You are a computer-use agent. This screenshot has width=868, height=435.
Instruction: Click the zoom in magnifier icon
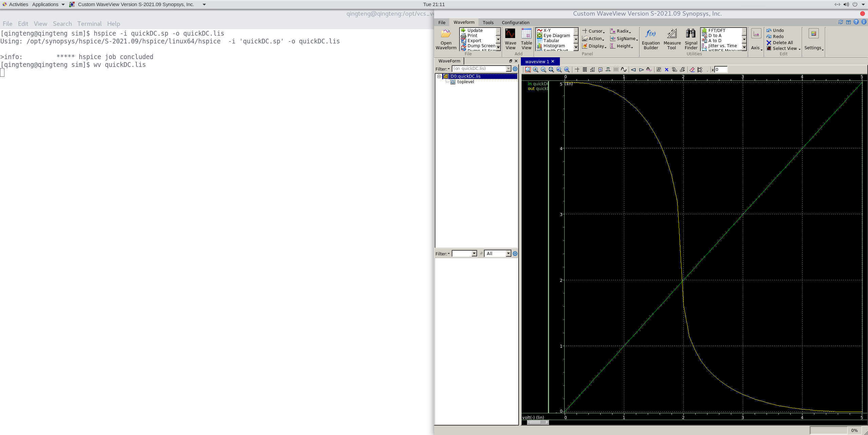pos(536,70)
